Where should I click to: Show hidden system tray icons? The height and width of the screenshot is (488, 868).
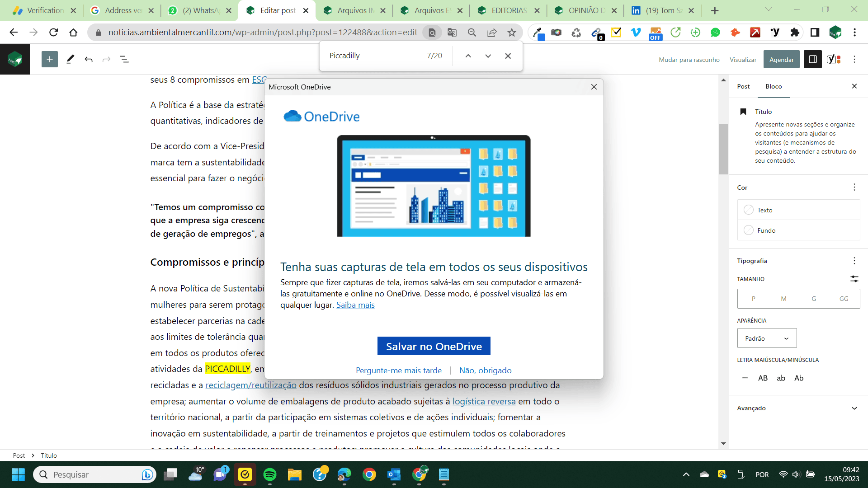coord(686,474)
